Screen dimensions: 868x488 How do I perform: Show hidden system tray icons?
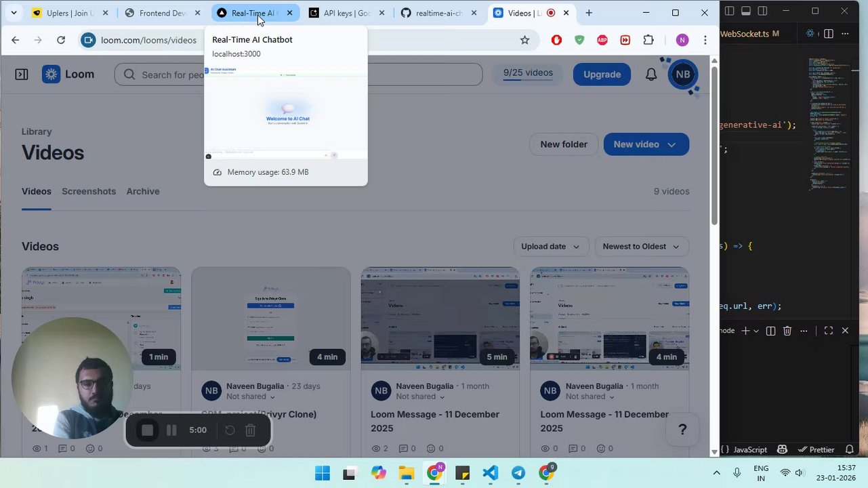(716, 472)
